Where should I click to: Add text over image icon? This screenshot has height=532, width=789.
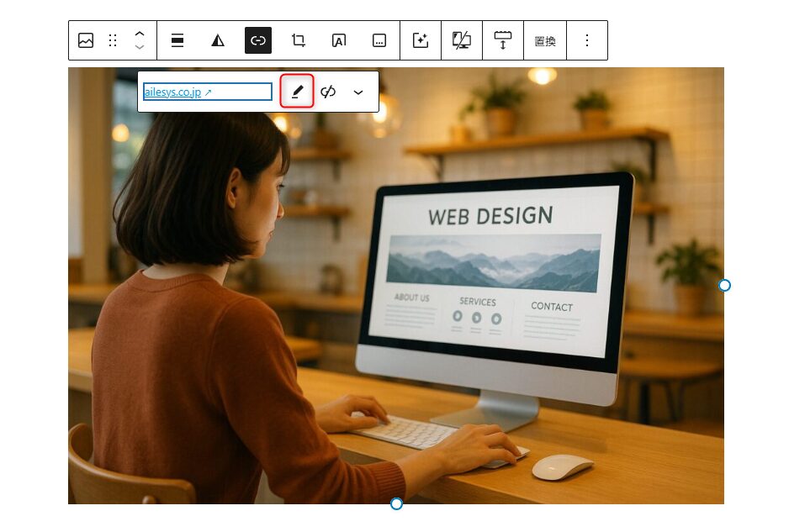[339, 40]
